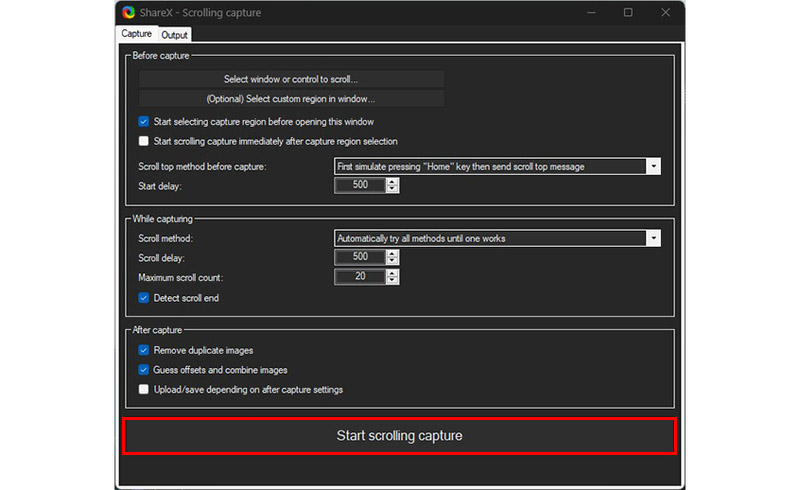The width and height of the screenshot is (800, 490).
Task: Toggle Guess offsets and combine images
Action: coord(144,370)
